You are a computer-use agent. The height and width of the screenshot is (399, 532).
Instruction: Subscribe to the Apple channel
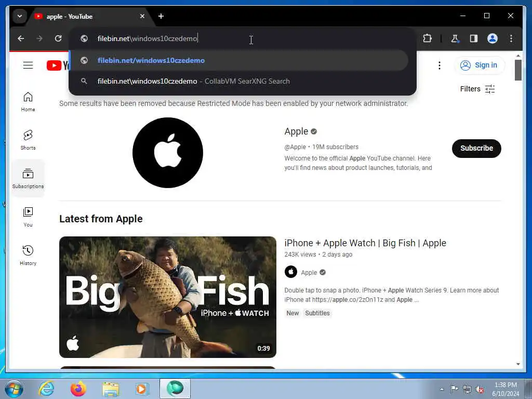(x=476, y=148)
